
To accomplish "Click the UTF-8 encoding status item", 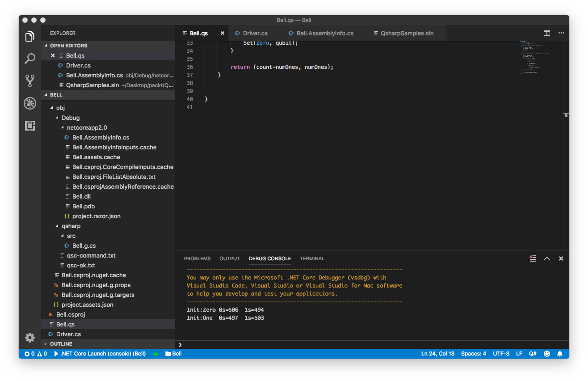I will (501, 354).
